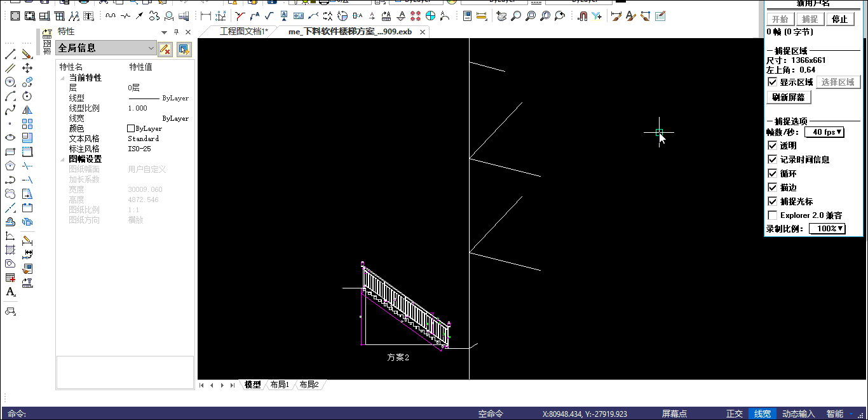Switch to the 布局1 layout tab

click(279, 385)
